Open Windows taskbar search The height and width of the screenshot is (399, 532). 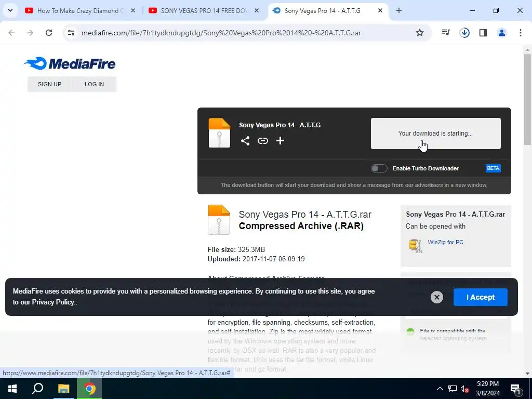click(x=37, y=389)
